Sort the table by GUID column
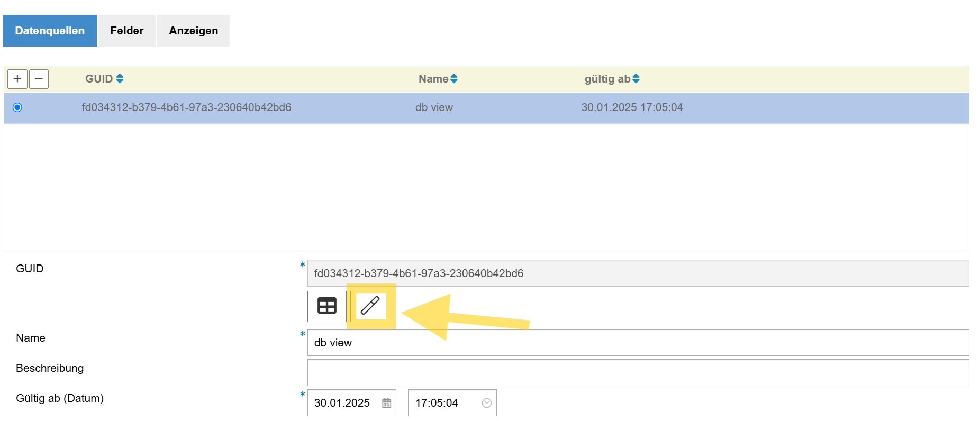The height and width of the screenshot is (421, 980). tap(120, 79)
